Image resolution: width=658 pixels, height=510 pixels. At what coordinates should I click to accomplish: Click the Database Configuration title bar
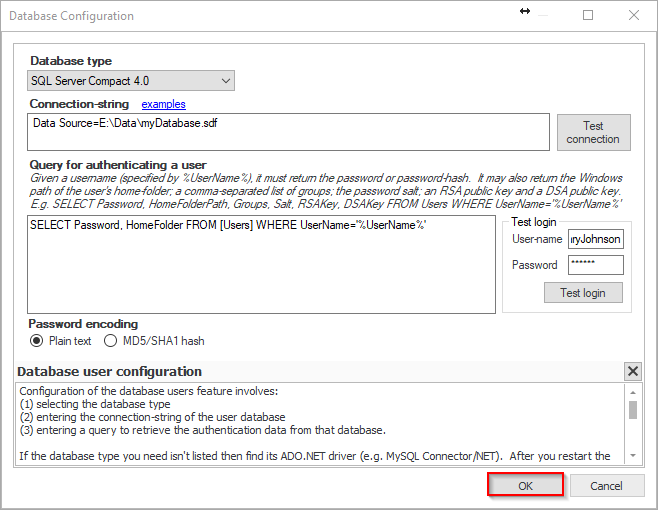[x=250, y=15]
